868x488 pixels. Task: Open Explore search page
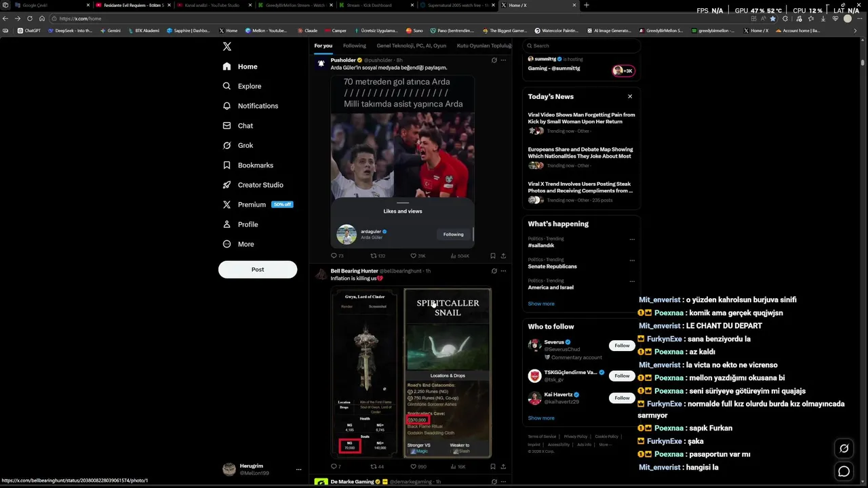coord(242,86)
